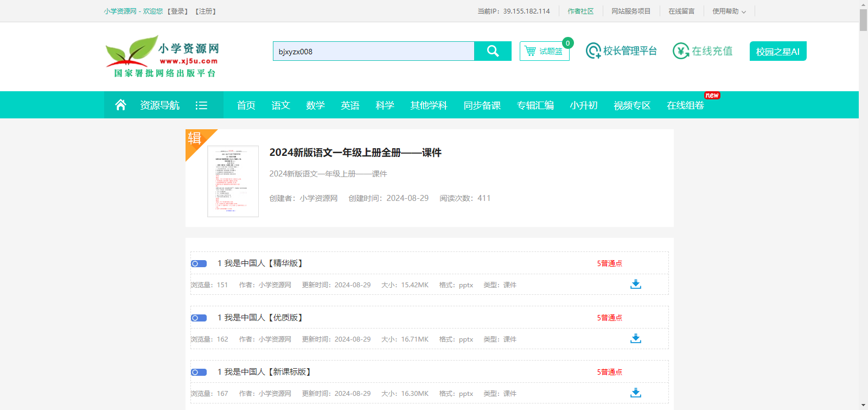Screen dimensions: 868x410
Task: Open the 小升初 menu item
Action: (583, 105)
